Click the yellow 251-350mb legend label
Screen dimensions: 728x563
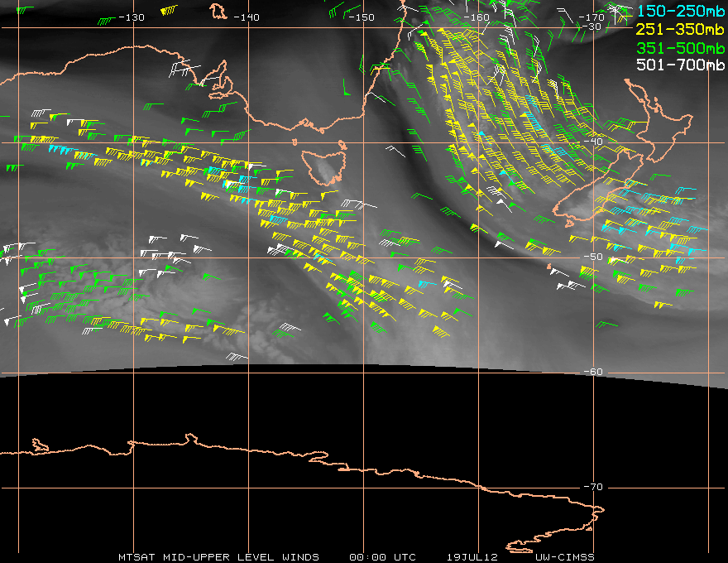681,29
